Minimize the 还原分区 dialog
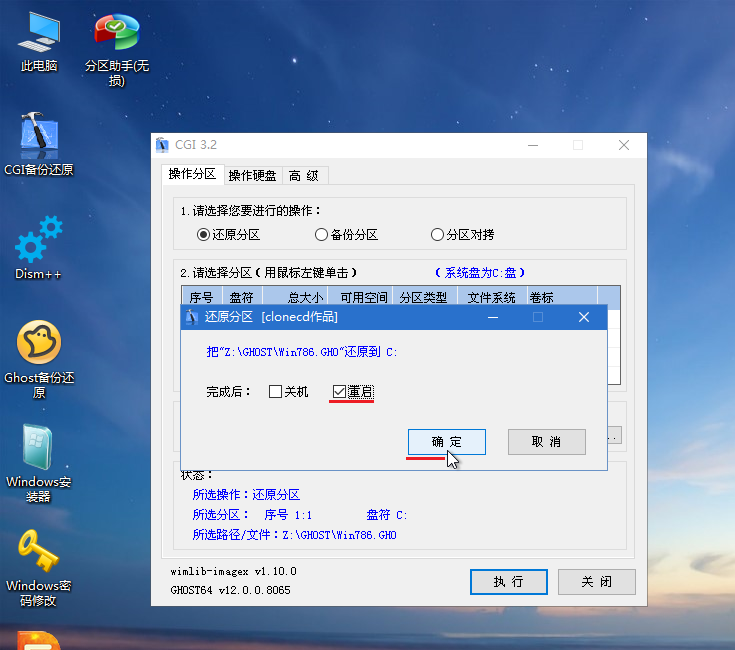 point(493,317)
